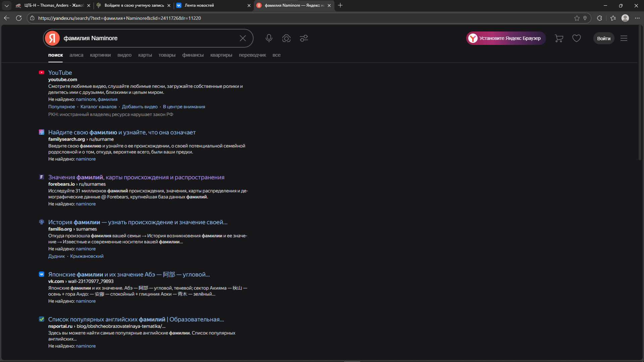
Task: Open search settings sliders icon
Action: pyautogui.click(x=304, y=38)
